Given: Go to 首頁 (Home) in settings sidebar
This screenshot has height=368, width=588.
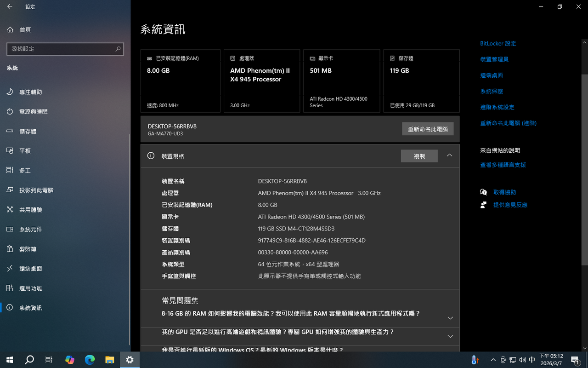Looking at the screenshot, I should pos(25,29).
